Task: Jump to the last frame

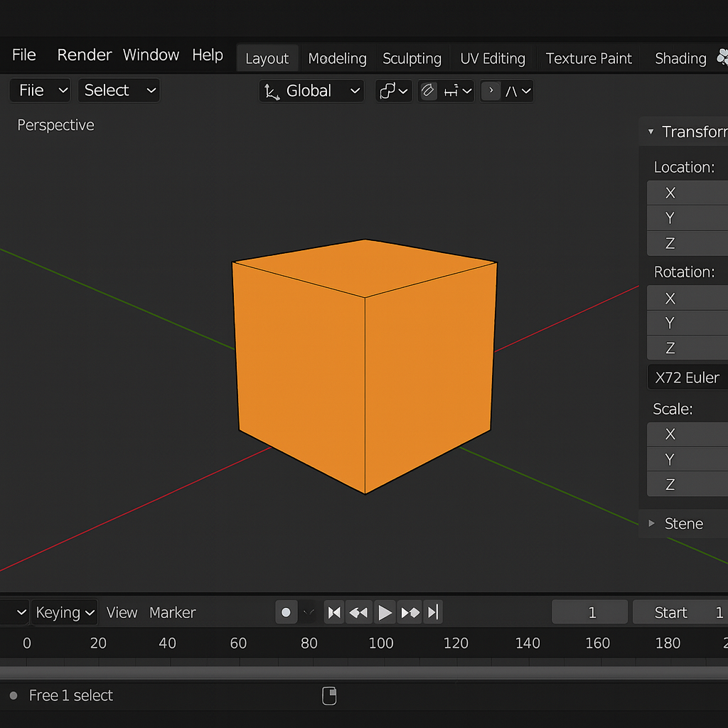Action: [433, 612]
